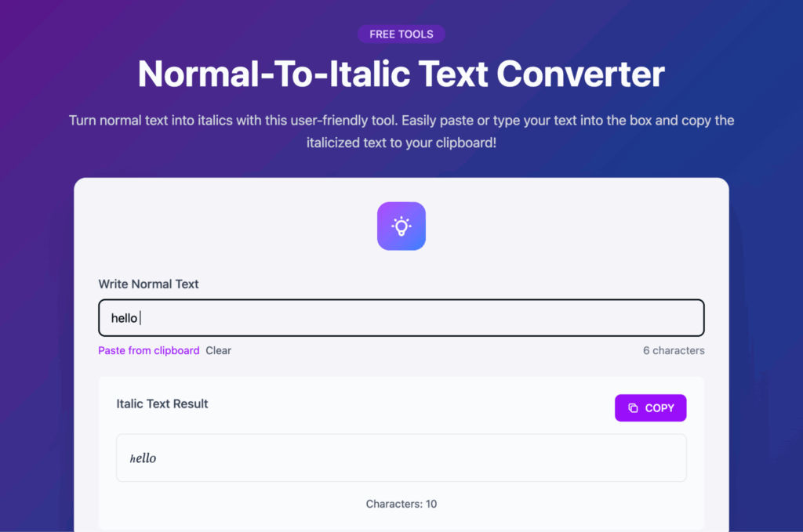
Task: Select the FREE TOOLS badge
Action: click(401, 34)
